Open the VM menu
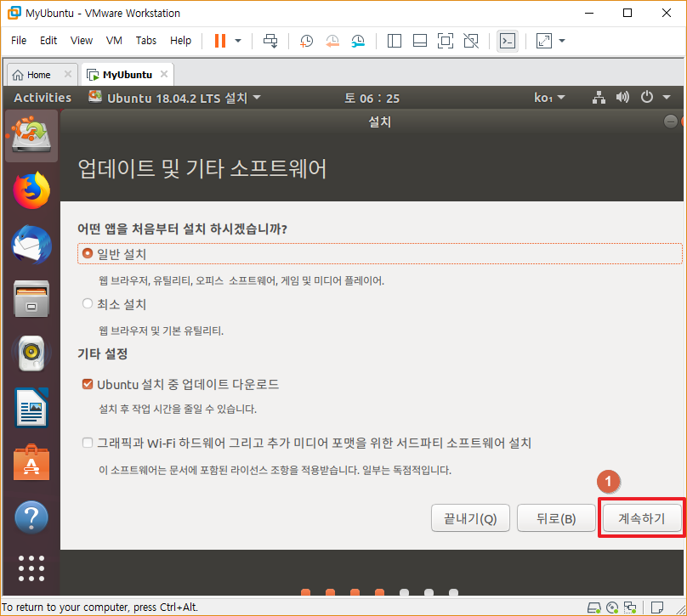This screenshot has width=687, height=616. (114, 41)
